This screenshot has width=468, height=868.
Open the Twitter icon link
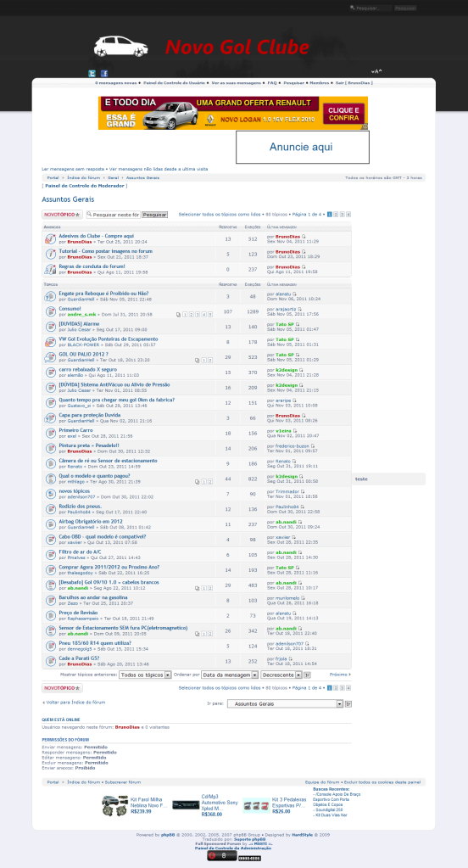[92, 74]
